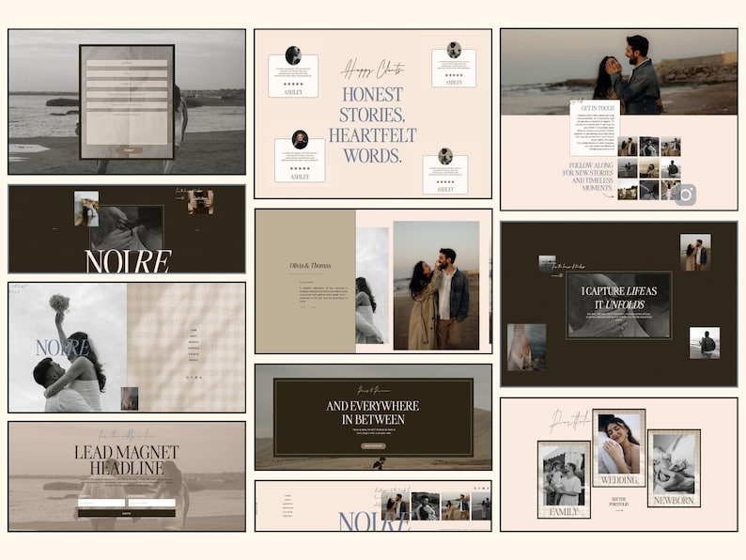The image size is (746, 560).
Task: Click the pill button under And Everywhere In Between
Action: pyautogui.click(x=374, y=445)
